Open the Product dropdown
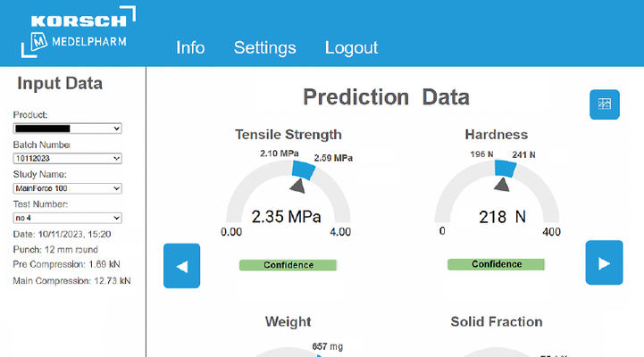Image resolution: width=644 pixels, height=357 pixels. (x=67, y=129)
